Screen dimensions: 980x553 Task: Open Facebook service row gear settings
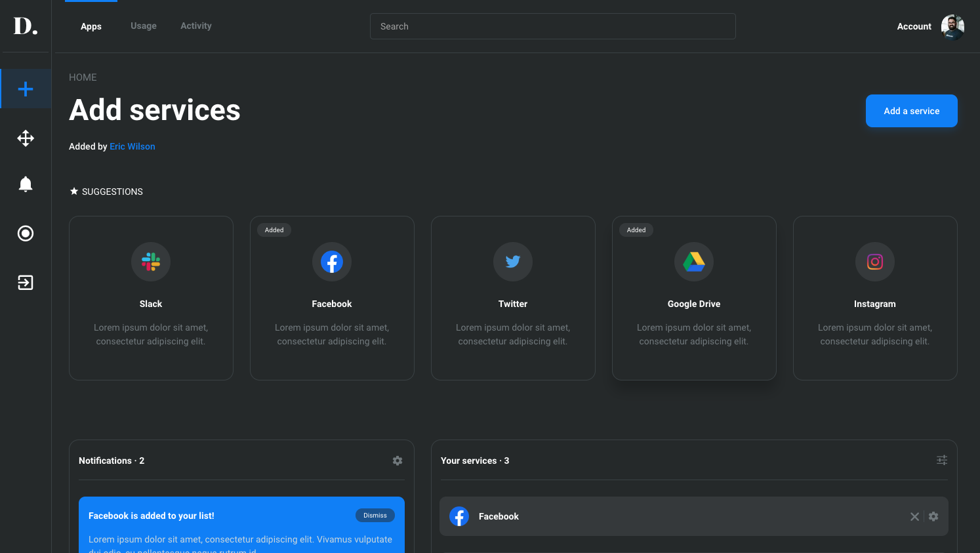click(x=933, y=517)
